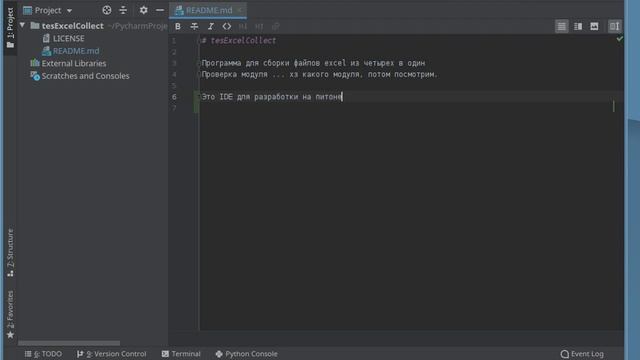Screen dimensions: 640x360
Task: Click the Scratches and Consoles icon
Action: coord(35,76)
